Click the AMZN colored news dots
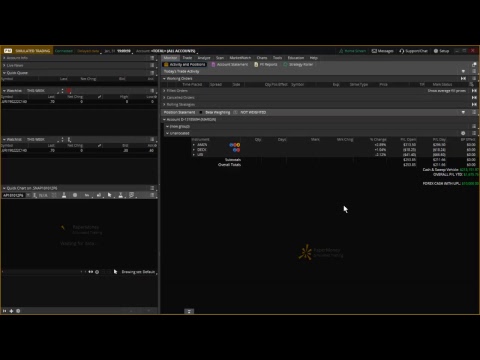Image resolution: width=480 pixels, height=360 pixels. [235, 145]
